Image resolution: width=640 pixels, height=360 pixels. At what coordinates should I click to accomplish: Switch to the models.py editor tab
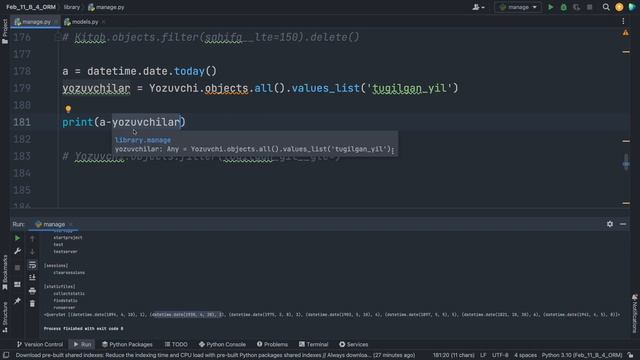point(82,22)
